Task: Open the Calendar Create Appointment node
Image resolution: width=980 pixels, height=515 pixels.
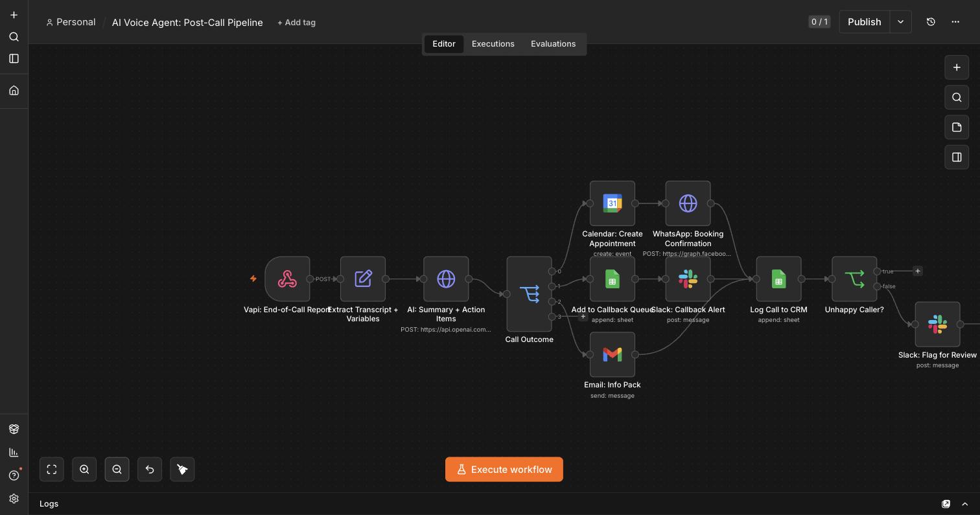Action: pos(612,203)
